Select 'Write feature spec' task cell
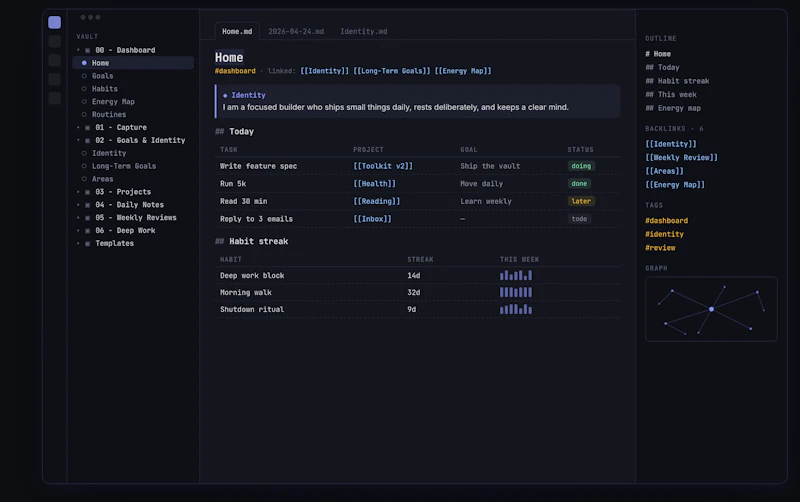Screen dimensions: 800x502 tap(258, 166)
